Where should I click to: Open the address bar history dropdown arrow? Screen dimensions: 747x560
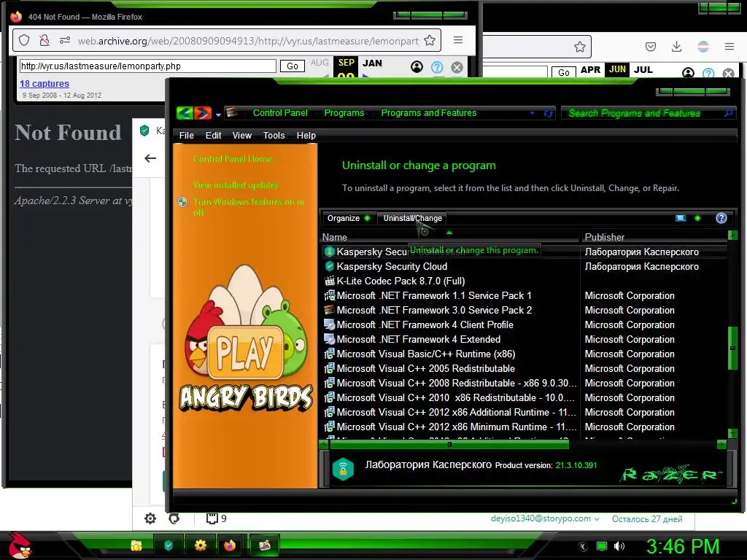pyautogui.click(x=532, y=113)
